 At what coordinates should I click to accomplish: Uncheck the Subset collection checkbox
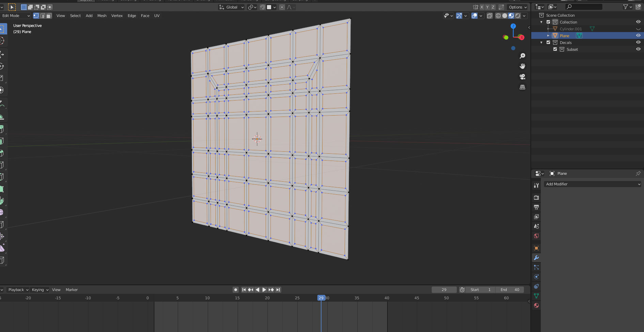pyautogui.click(x=555, y=49)
